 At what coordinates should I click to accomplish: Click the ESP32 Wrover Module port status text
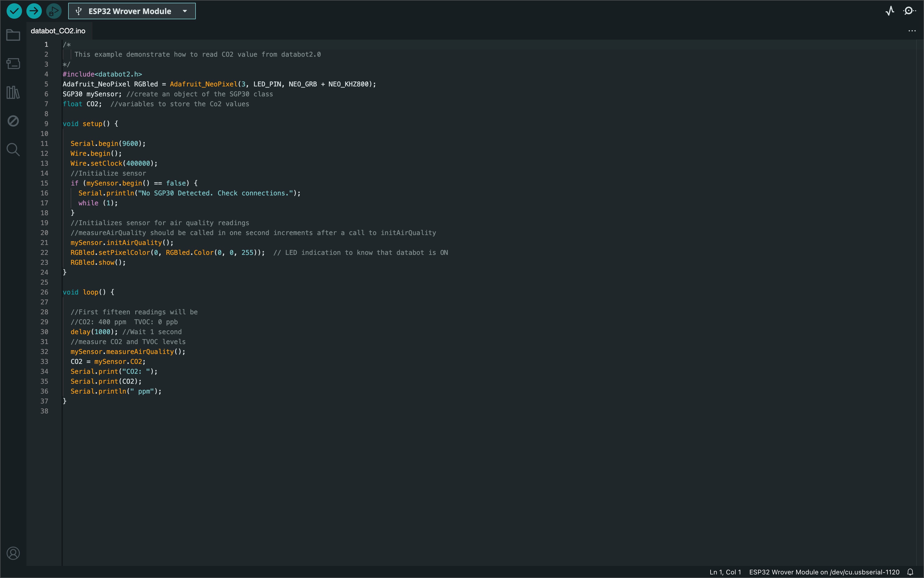pyautogui.click(x=824, y=572)
